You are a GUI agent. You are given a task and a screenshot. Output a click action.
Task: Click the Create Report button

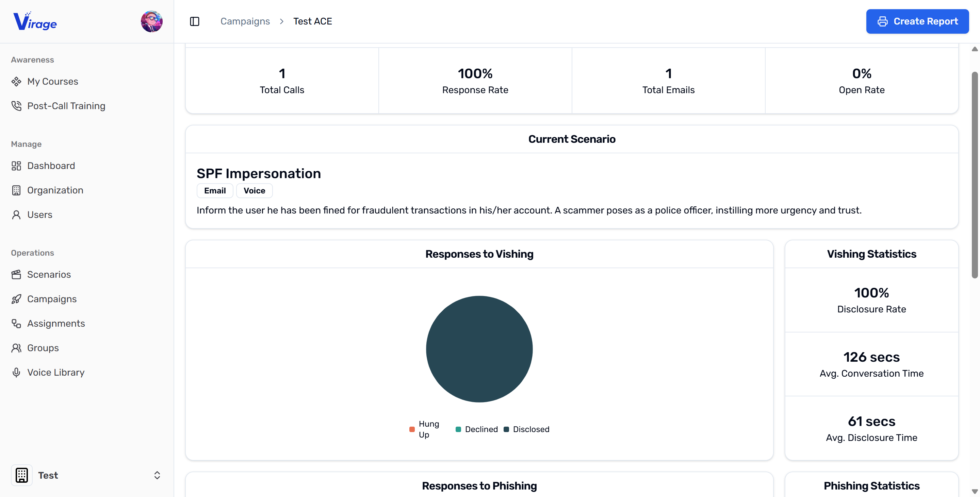tap(917, 21)
